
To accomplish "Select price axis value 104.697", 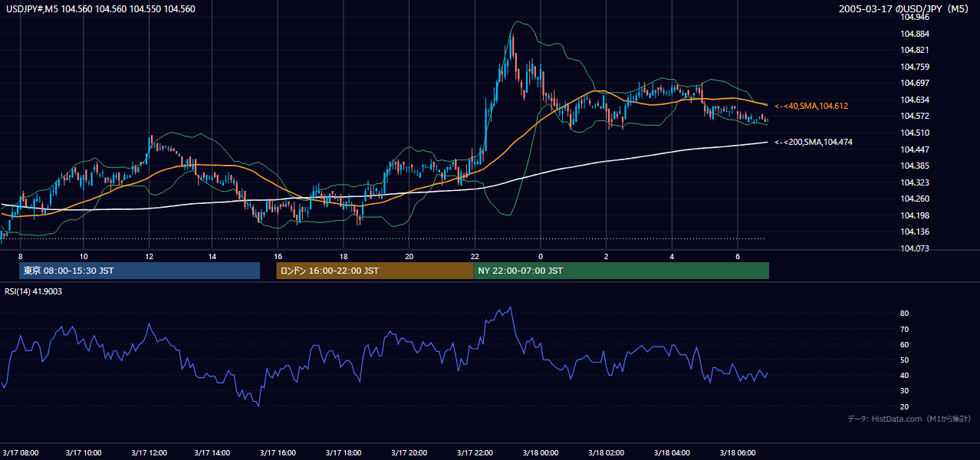I will pyautogui.click(x=914, y=83).
